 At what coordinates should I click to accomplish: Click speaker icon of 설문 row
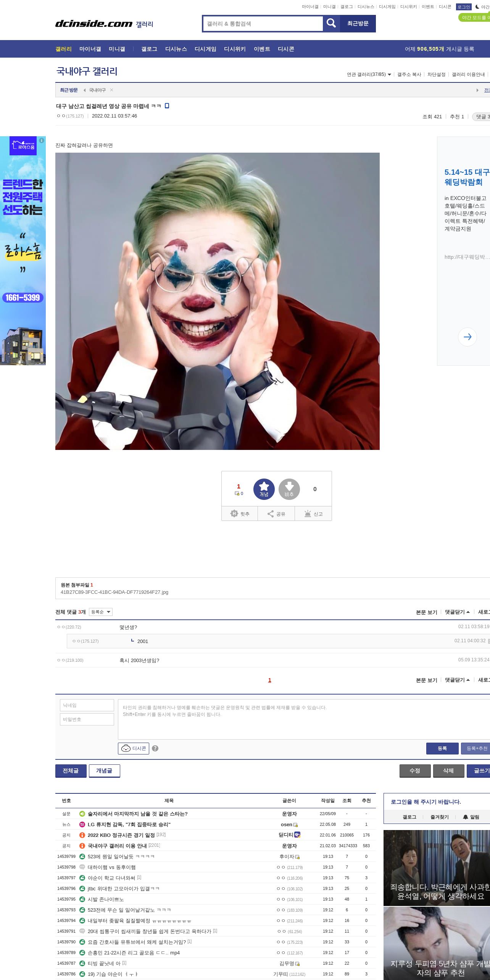[82, 814]
